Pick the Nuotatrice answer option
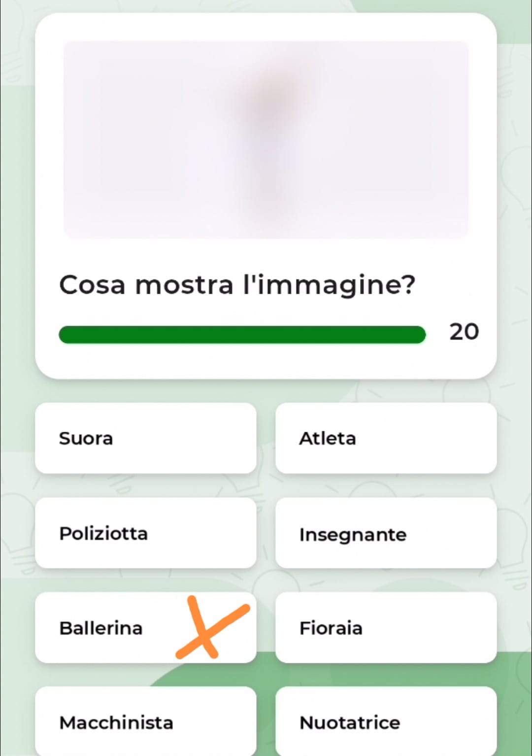 click(x=386, y=722)
